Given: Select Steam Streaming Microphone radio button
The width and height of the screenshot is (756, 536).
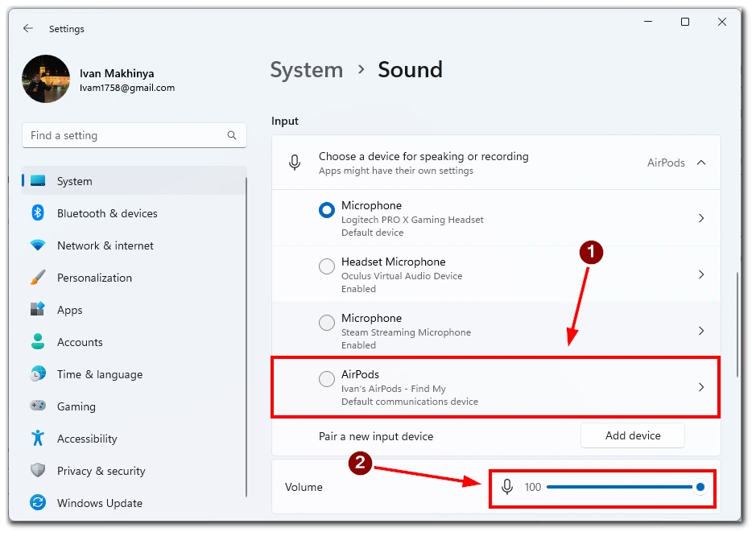Looking at the screenshot, I should (326, 323).
